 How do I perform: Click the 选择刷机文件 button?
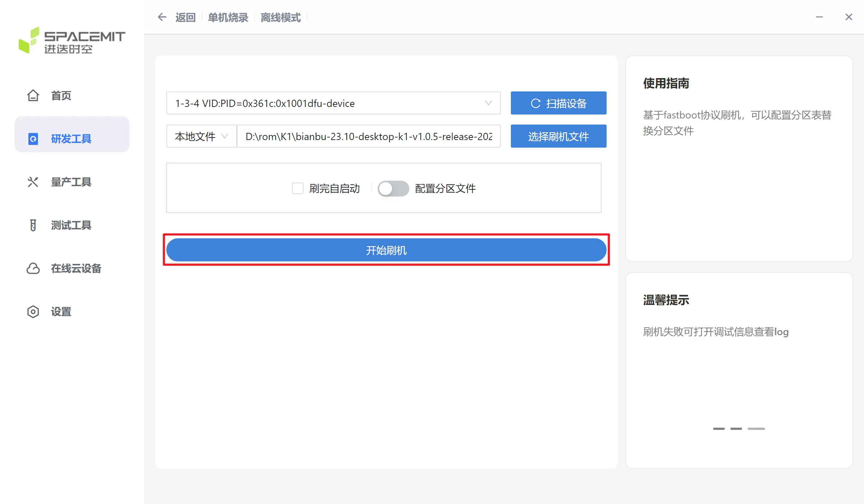[x=559, y=136]
